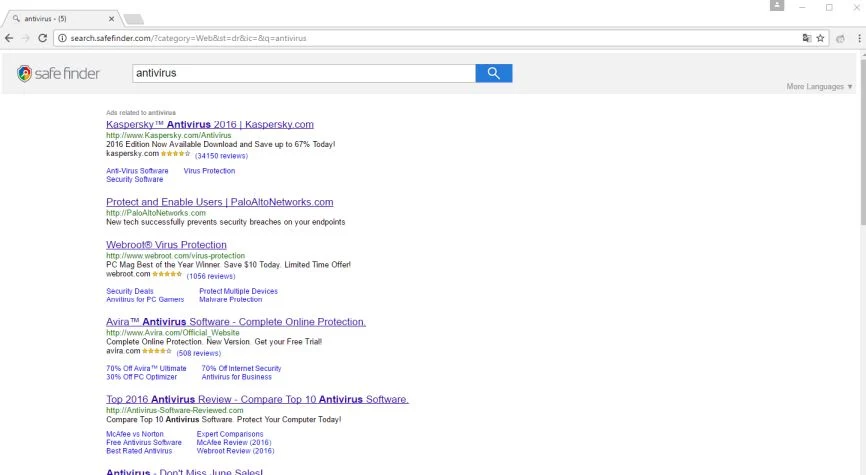Open the Webroot Virus Protection result

pyautogui.click(x=166, y=245)
